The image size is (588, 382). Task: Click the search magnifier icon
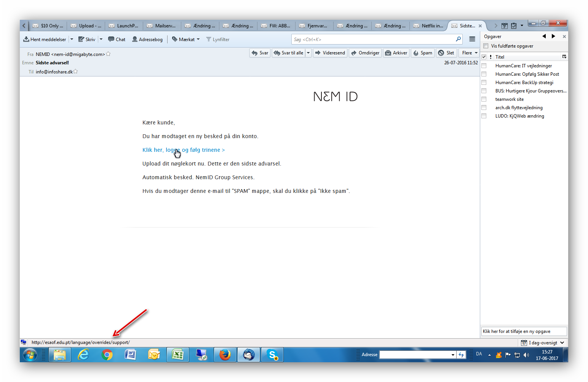click(x=458, y=39)
